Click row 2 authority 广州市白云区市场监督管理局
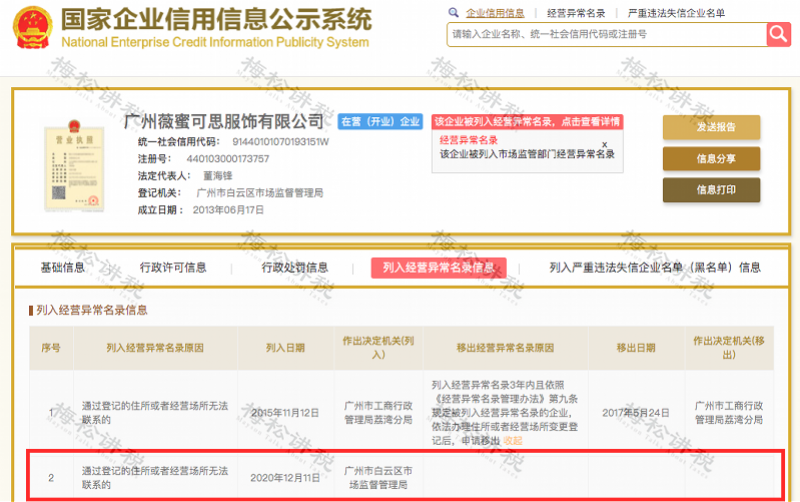Viewport: 800px width, 502px height. click(378, 478)
